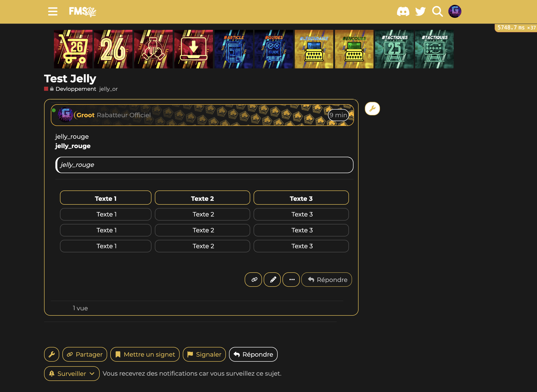Open the #GUIDES category banner
Image resolution: width=537 pixels, height=392 pixels.
(274, 49)
